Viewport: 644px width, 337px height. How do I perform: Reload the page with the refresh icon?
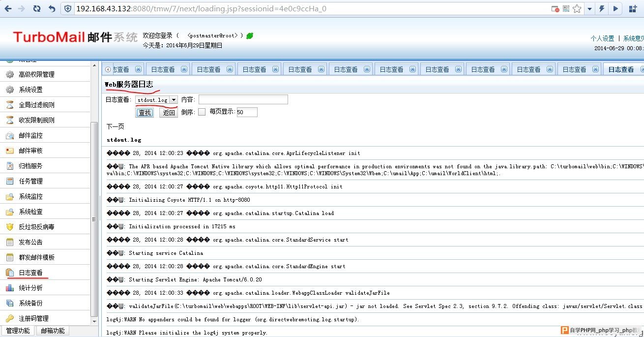coord(37,9)
